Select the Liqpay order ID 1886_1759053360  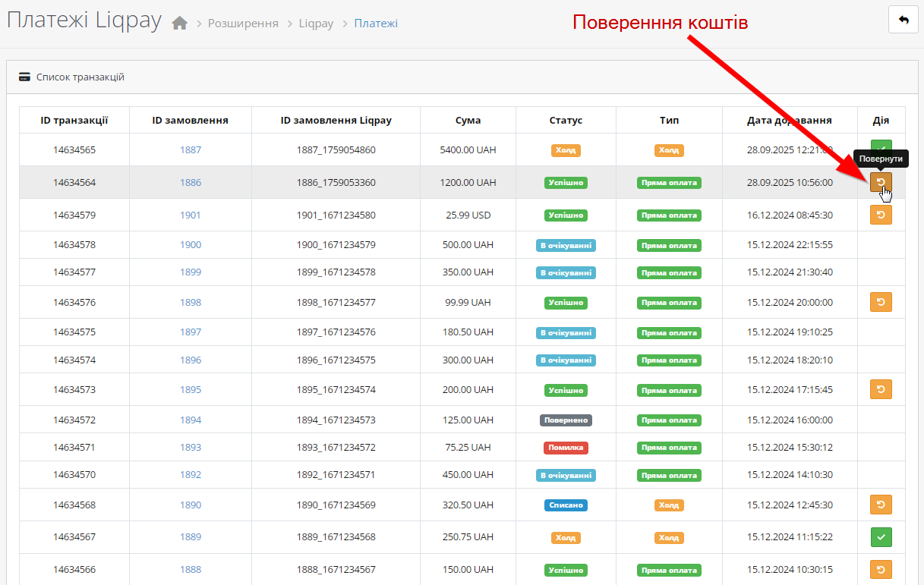[x=336, y=182]
